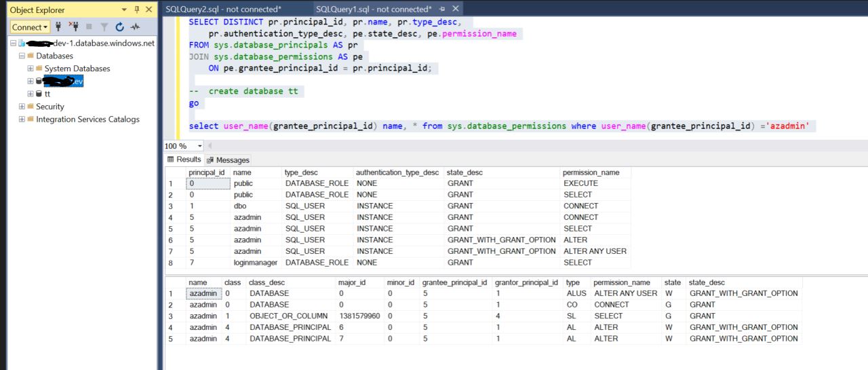Click the Filter funnel icon in Object Explorer

pos(104,27)
